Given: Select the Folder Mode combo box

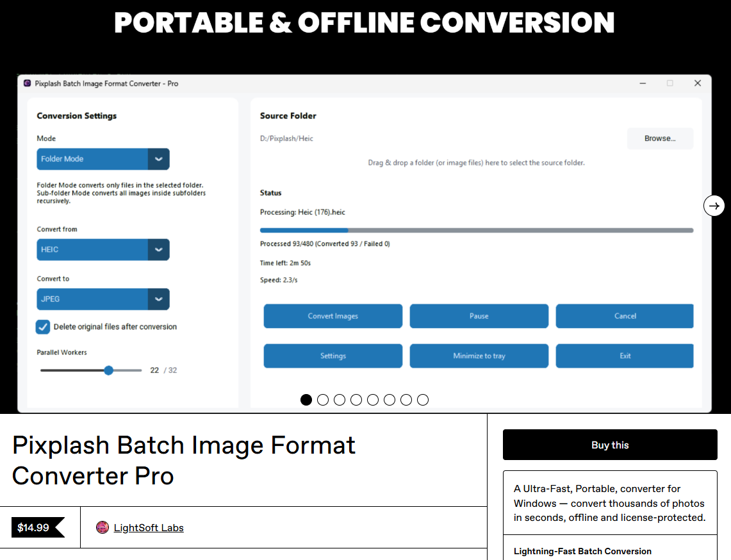Looking at the screenshot, I should pyautogui.click(x=103, y=159).
